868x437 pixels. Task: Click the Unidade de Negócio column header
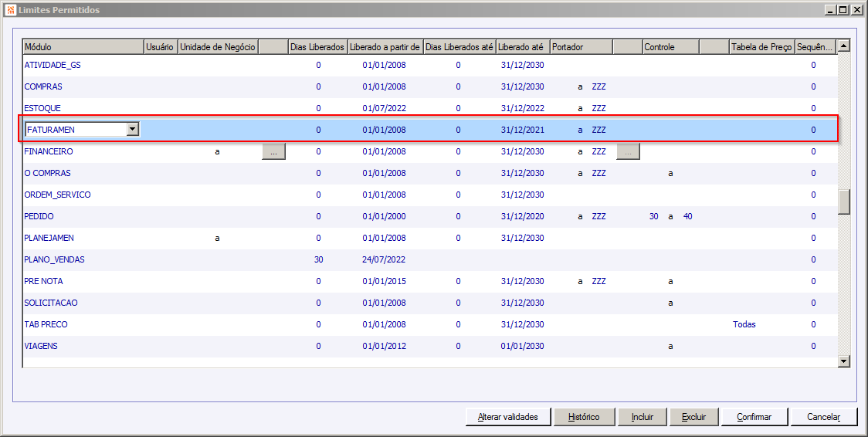218,47
